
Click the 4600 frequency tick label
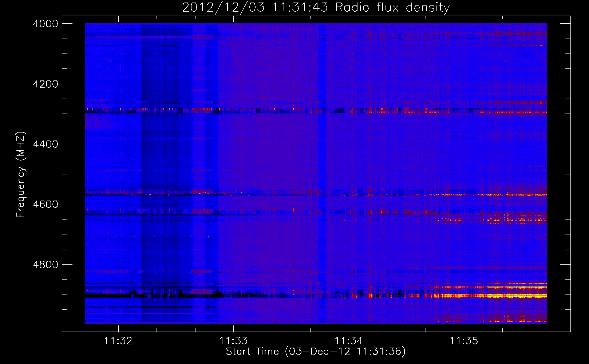(46, 204)
